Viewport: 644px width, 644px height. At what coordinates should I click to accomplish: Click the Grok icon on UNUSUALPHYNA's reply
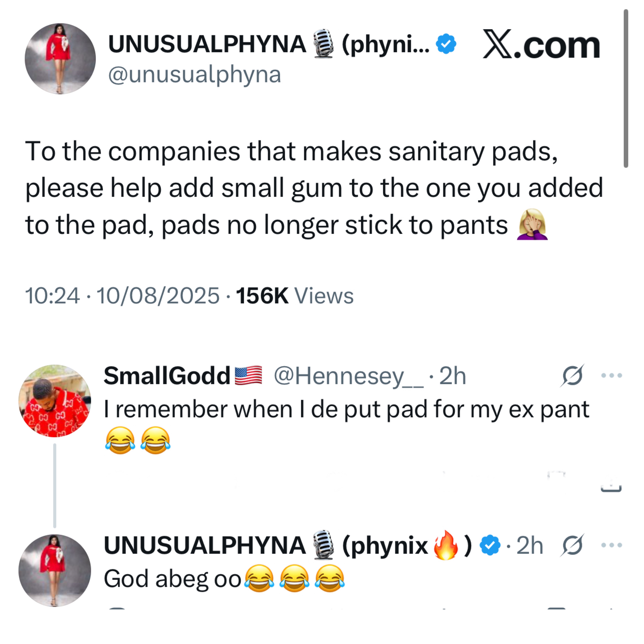(572, 545)
